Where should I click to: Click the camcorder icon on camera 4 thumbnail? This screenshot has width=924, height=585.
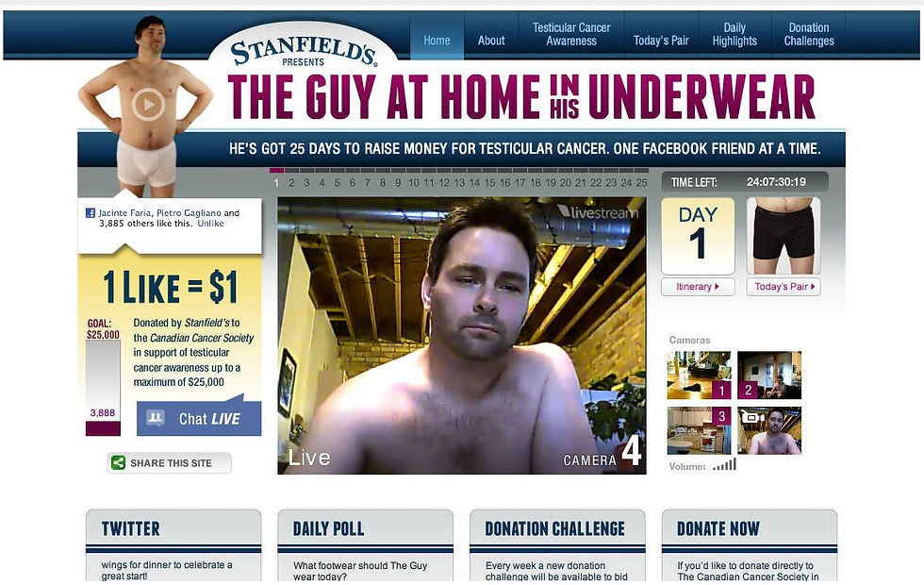pyautogui.click(x=751, y=417)
